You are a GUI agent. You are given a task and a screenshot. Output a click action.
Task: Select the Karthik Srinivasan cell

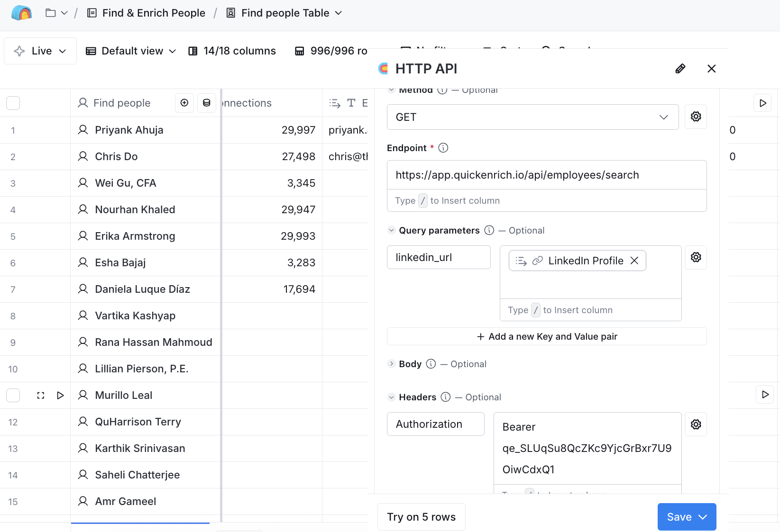point(146,448)
